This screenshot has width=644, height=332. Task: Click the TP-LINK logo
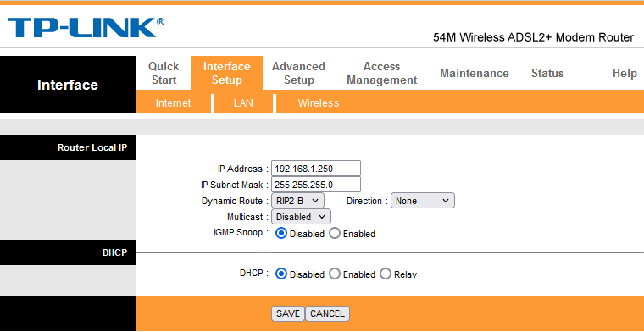click(86, 27)
